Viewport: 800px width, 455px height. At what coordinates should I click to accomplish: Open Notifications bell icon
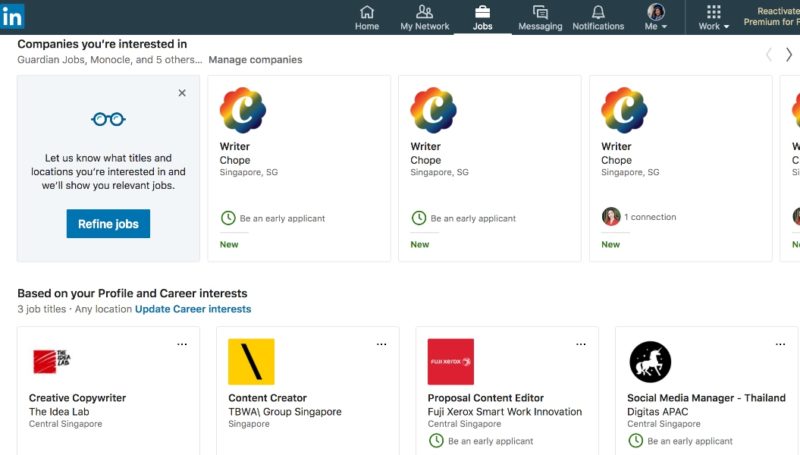point(598,12)
